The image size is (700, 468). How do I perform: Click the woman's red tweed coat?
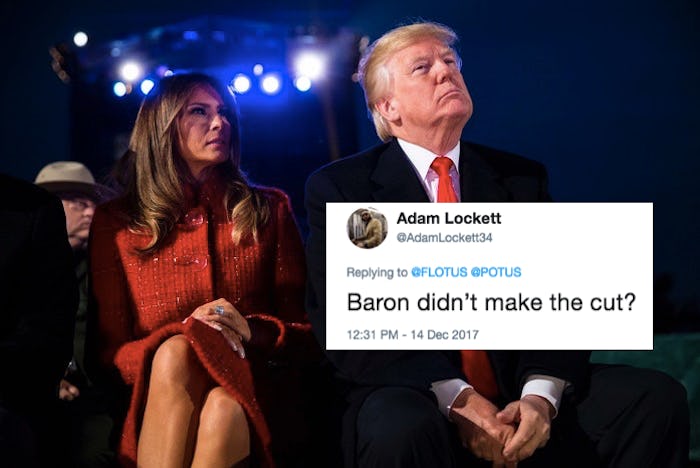coord(192,277)
